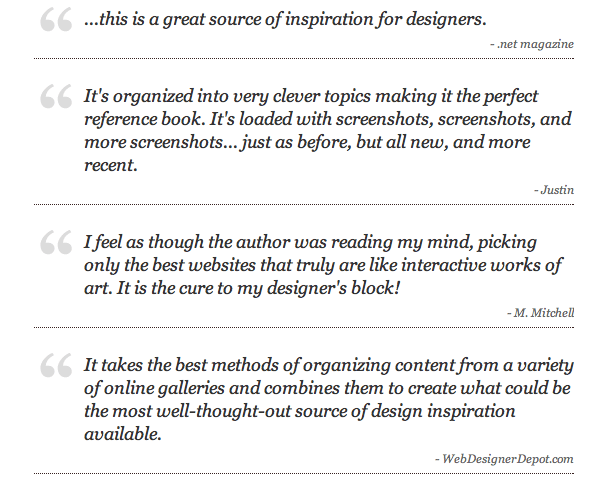Click the 'WebDesignerDepot.com' attribution
The image size is (615, 485).
point(504,459)
